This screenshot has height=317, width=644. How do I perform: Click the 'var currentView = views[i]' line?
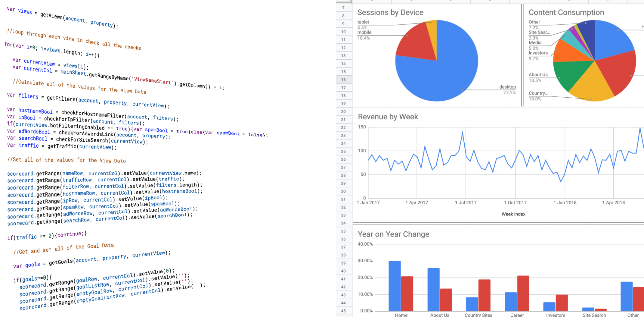[x=51, y=64]
